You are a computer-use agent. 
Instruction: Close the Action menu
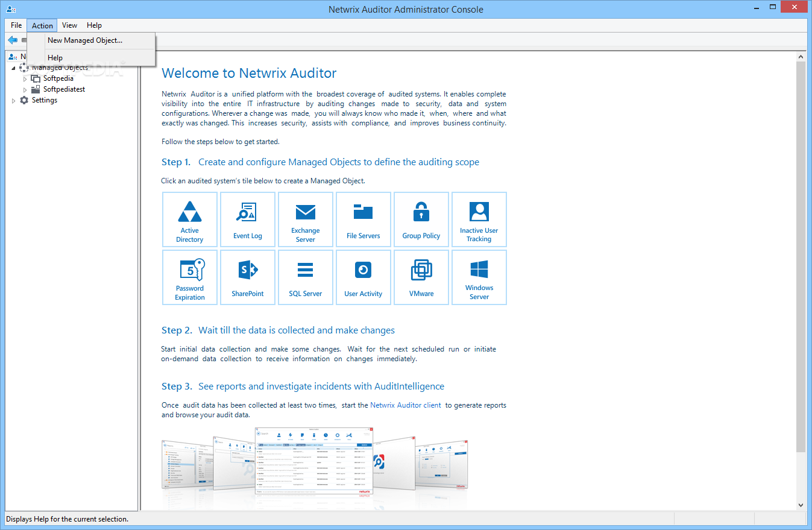click(x=42, y=25)
